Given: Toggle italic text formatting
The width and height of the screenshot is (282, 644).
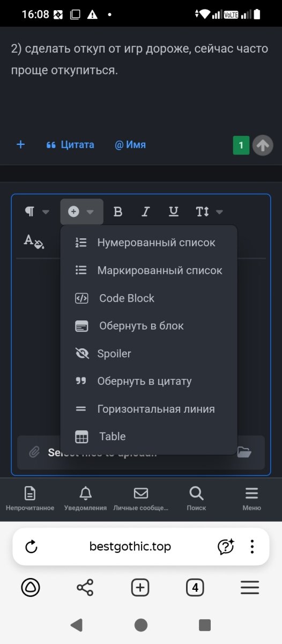Looking at the screenshot, I should tap(145, 211).
